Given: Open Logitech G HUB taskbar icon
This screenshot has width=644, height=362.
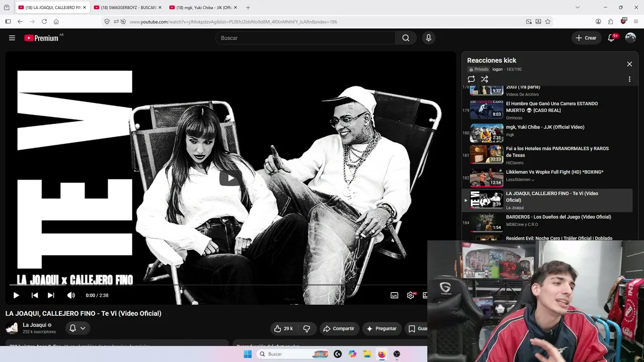Looking at the screenshot, I should 338,354.
